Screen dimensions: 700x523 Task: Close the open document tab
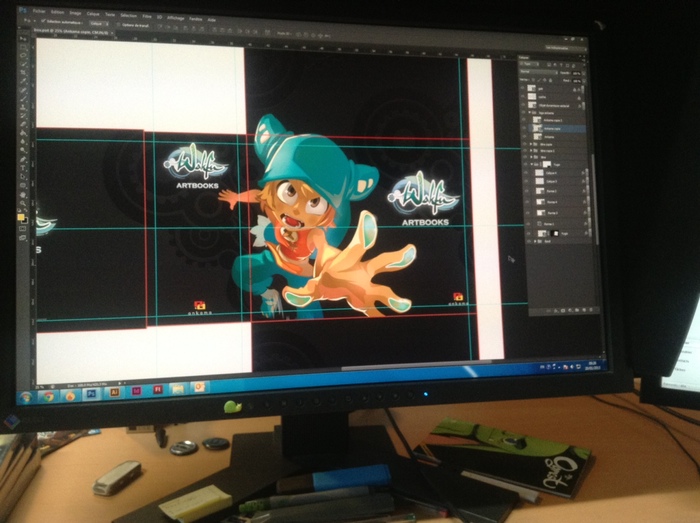112,33
